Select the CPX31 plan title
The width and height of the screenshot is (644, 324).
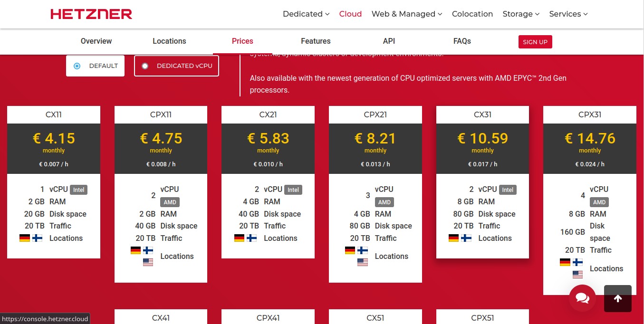pos(590,114)
